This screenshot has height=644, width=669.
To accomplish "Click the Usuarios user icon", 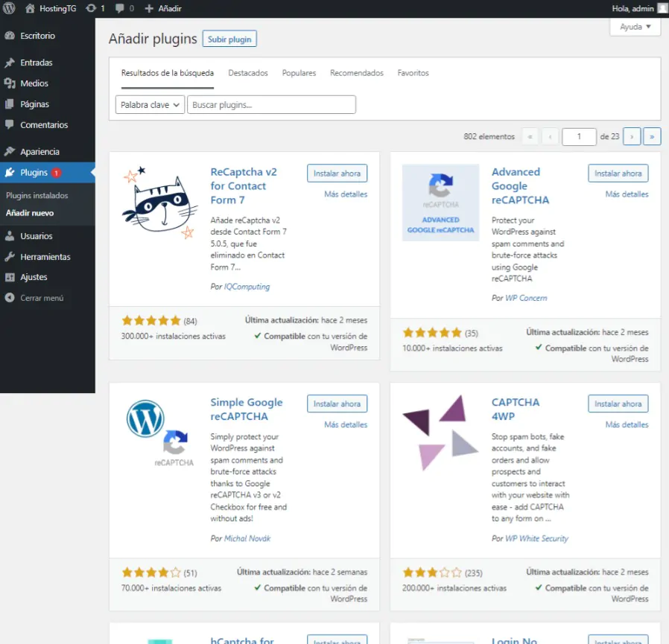I will (10, 236).
